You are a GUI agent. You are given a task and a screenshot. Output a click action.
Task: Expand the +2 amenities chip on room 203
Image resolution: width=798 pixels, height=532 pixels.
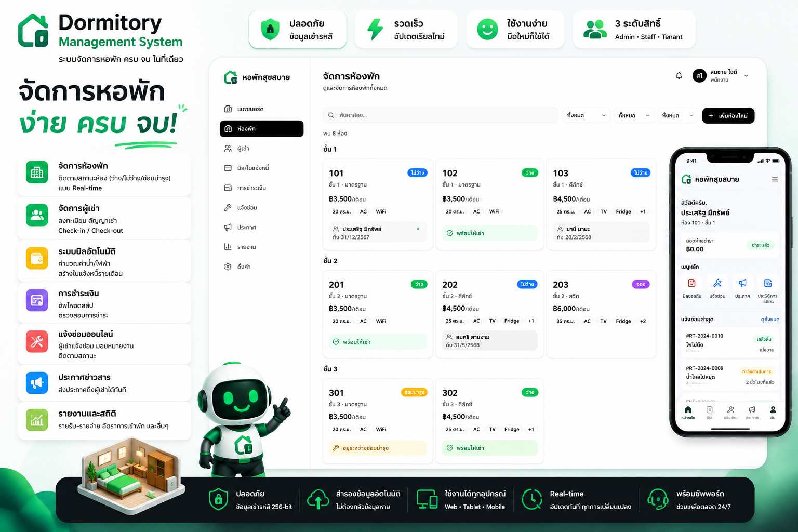point(643,321)
